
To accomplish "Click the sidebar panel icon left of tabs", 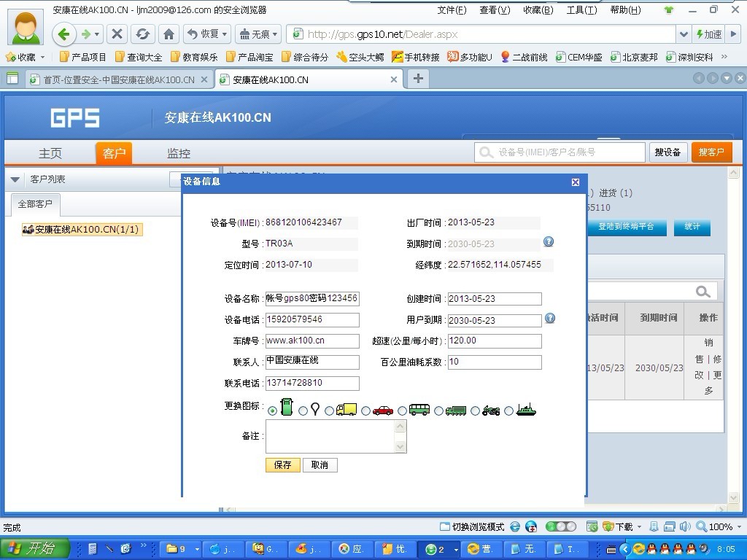I will (x=12, y=79).
